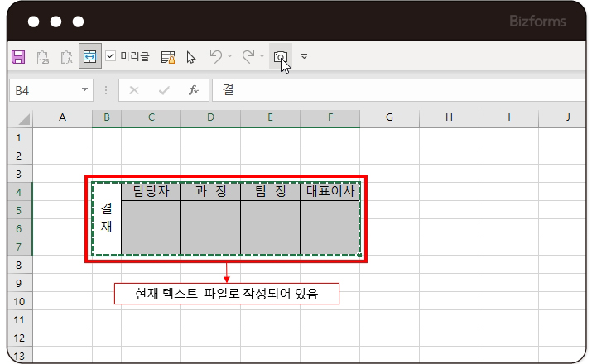Click the Cancel (X) formula button
Screen dimensions: 592x364
click(134, 90)
